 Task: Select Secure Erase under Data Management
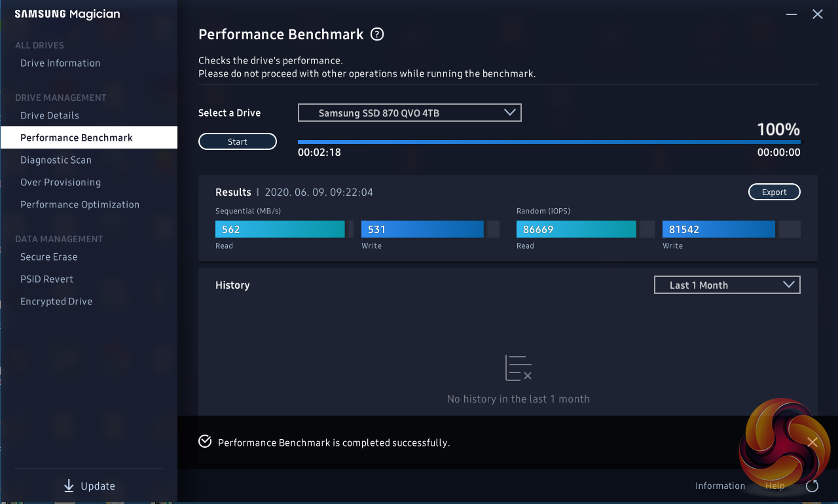coord(48,257)
